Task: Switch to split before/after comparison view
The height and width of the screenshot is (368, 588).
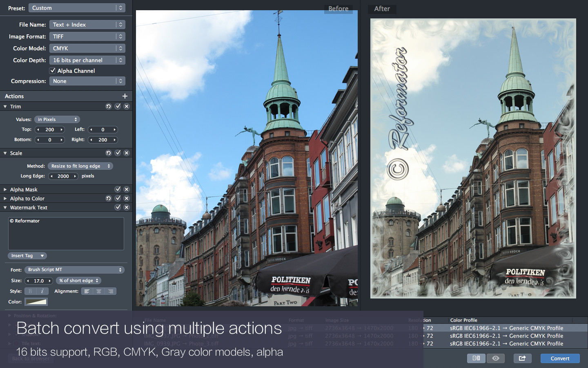Action: pos(476,358)
